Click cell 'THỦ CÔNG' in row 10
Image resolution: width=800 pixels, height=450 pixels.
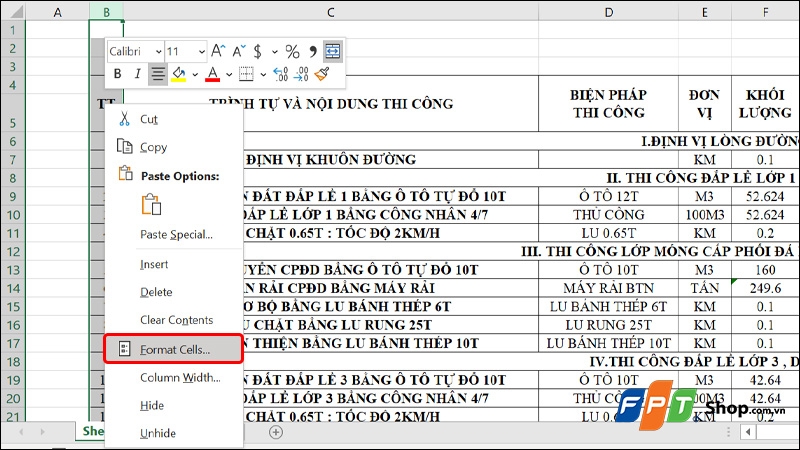coord(609,215)
